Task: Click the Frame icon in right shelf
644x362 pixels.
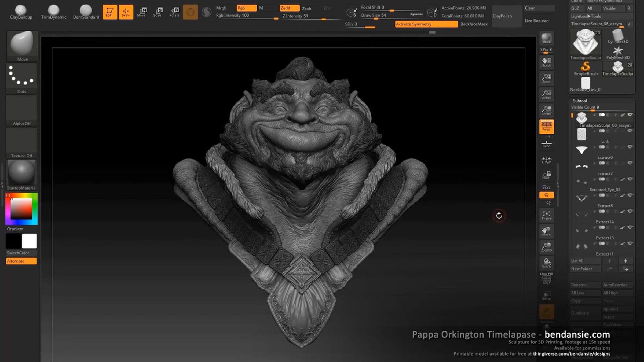Action: click(x=546, y=215)
